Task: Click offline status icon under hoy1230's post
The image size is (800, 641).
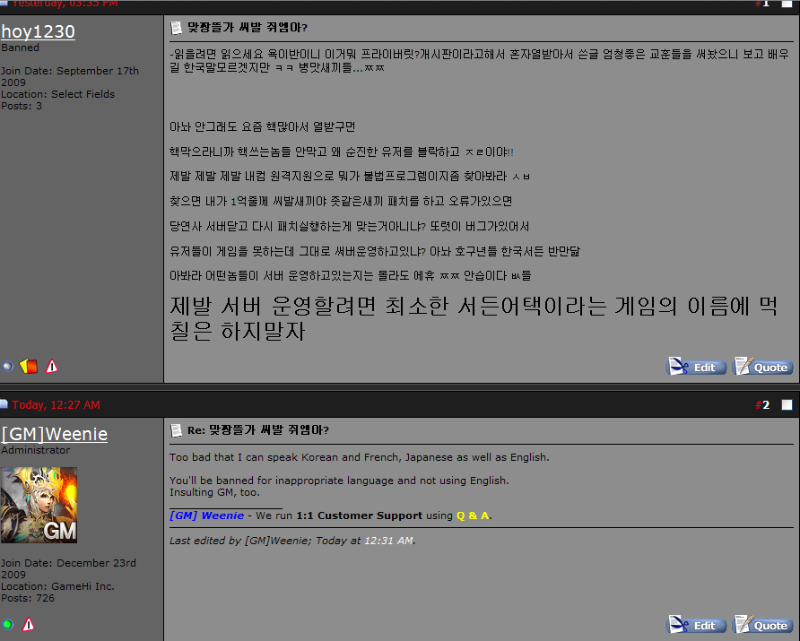Action: coord(8,366)
